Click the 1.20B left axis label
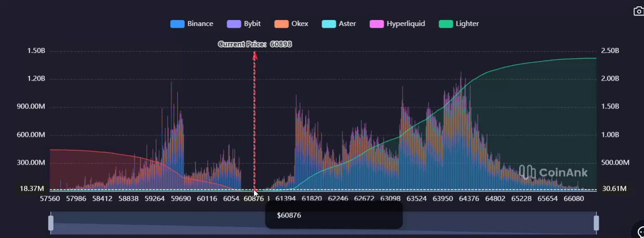Image resolution: width=644 pixels, height=238 pixels. [36, 79]
